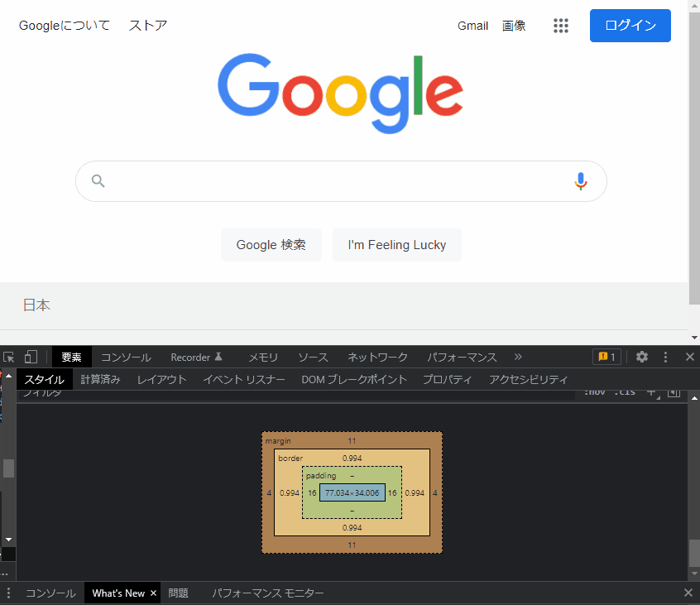Select the レイアウト sub-tab
The width and height of the screenshot is (700, 605).
coord(161,380)
